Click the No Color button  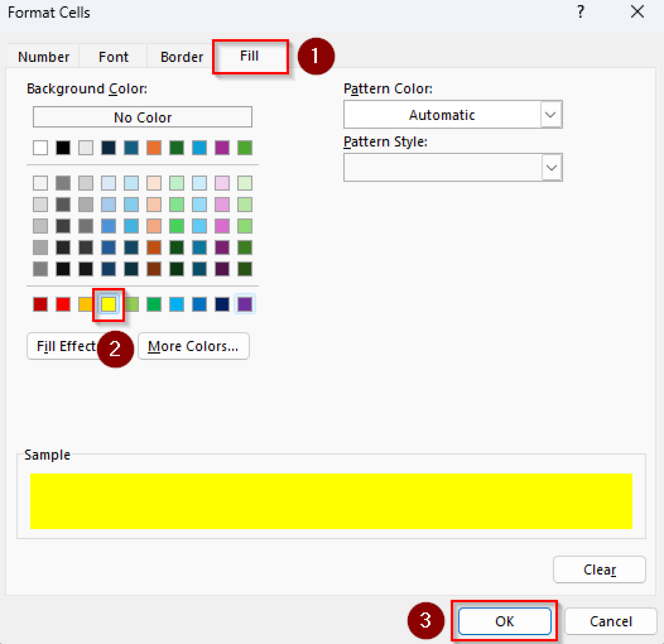(142, 117)
